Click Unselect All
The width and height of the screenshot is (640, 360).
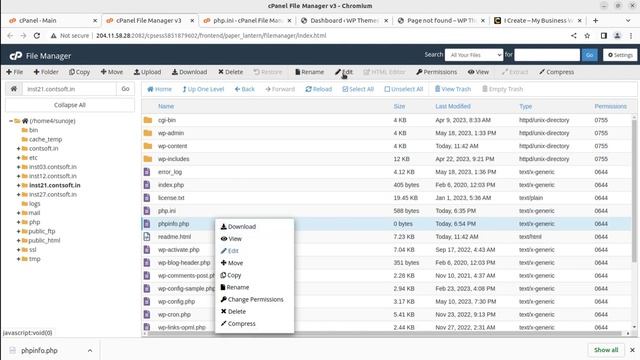click(x=404, y=89)
